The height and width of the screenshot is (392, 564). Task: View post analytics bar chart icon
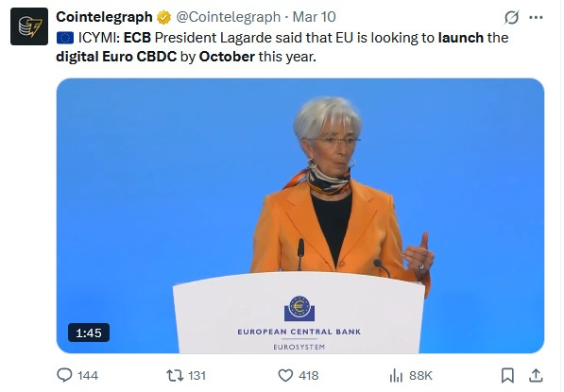point(396,375)
